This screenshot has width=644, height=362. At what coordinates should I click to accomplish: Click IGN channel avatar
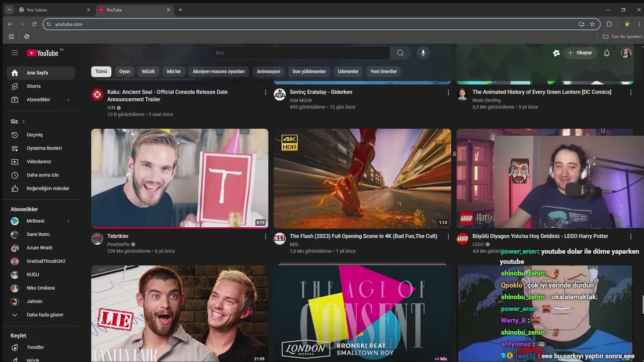coord(97,95)
